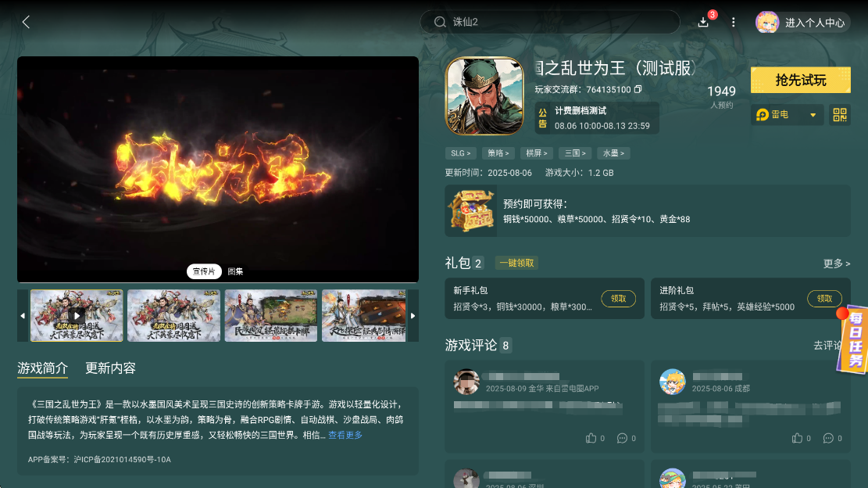Go back using the left arrow

pos(26,22)
